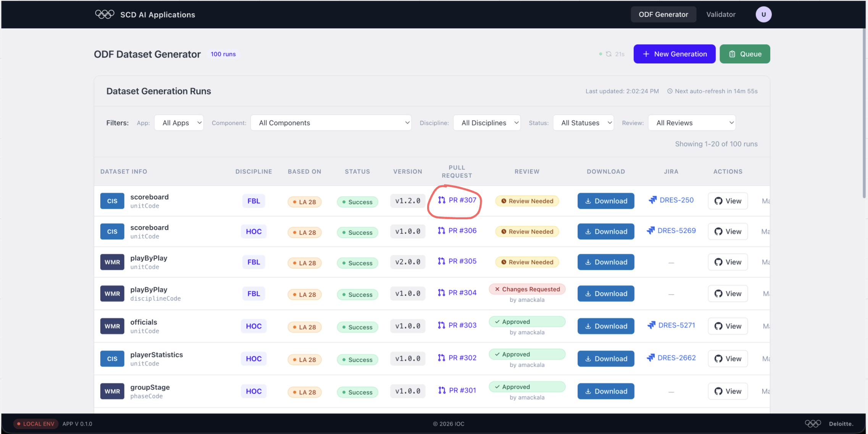Click the clock icon beside Next auto-refresh
The width and height of the screenshot is (868, 434).
point(670,91)
